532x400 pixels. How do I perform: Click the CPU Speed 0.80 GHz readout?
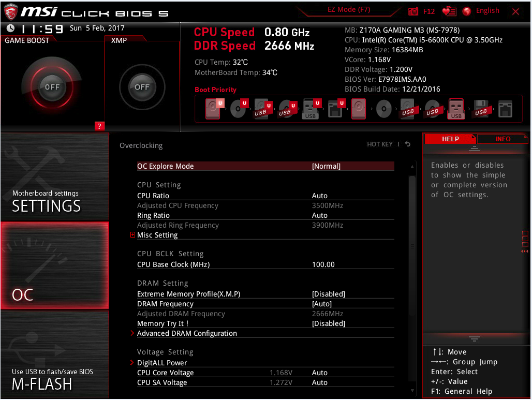[252, 32]
